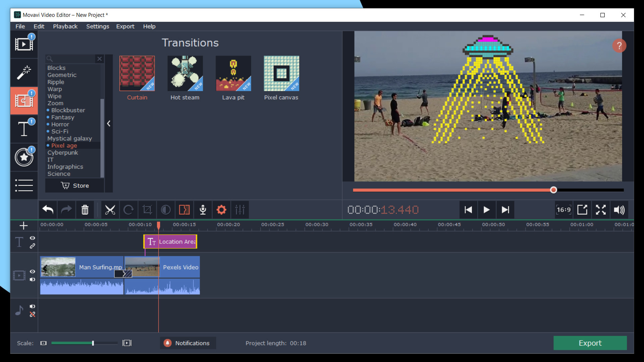The height and width of the screenshot is (362, 644).
Task: Expand the Horror transitions category
Action: [60, 124]
